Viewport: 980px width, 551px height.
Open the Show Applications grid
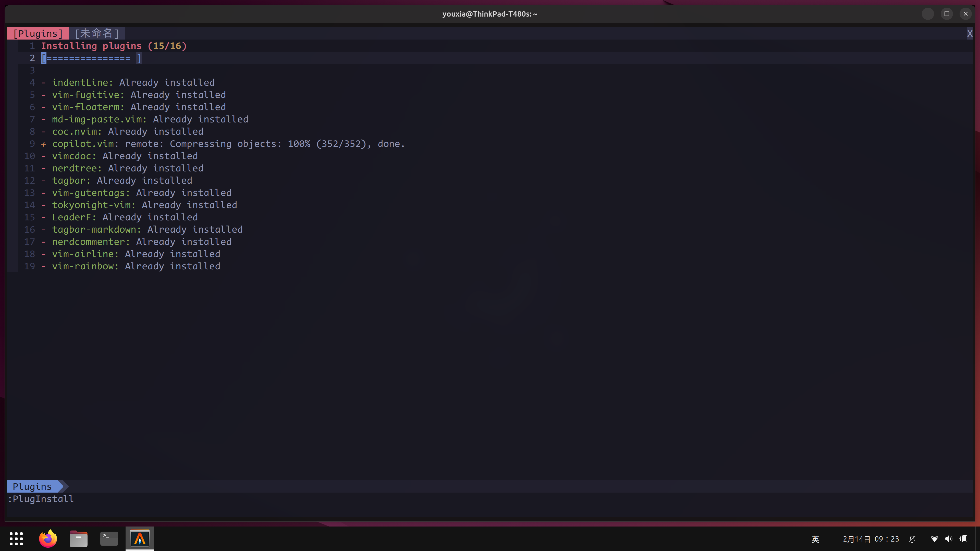(x=16, y=539)
